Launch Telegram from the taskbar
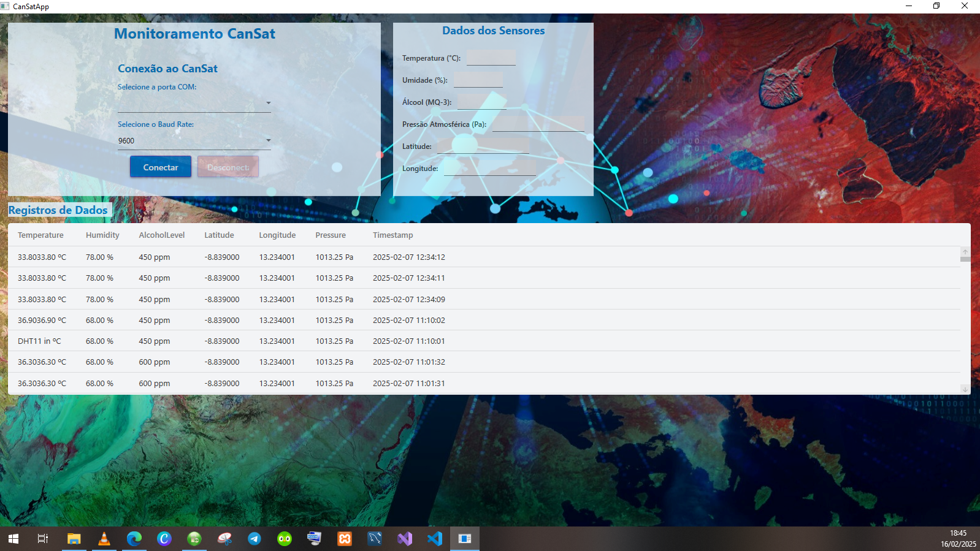Image resolution: width=980 pixels, height=551 pixels. [254, 539]
